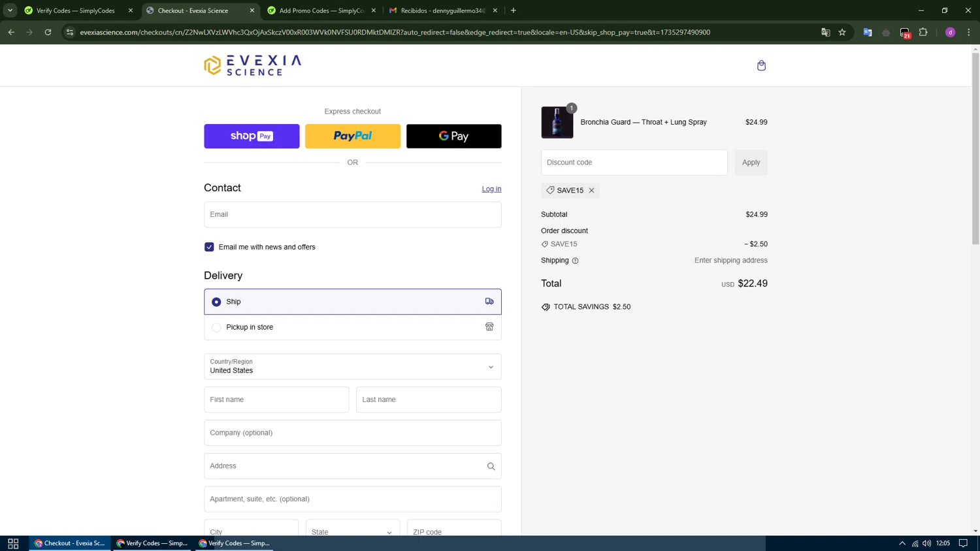
Task: Click the extension icon with red 21 badge
Action: 905,32
